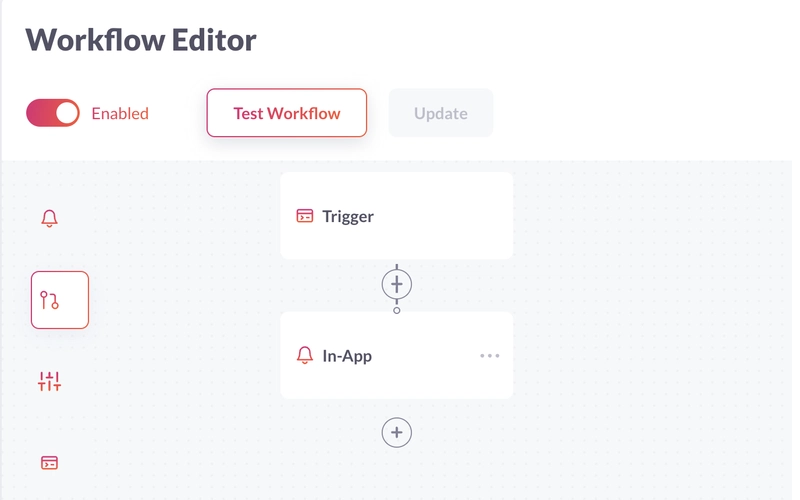Click the "Enabled" label beside the switch

120,113
